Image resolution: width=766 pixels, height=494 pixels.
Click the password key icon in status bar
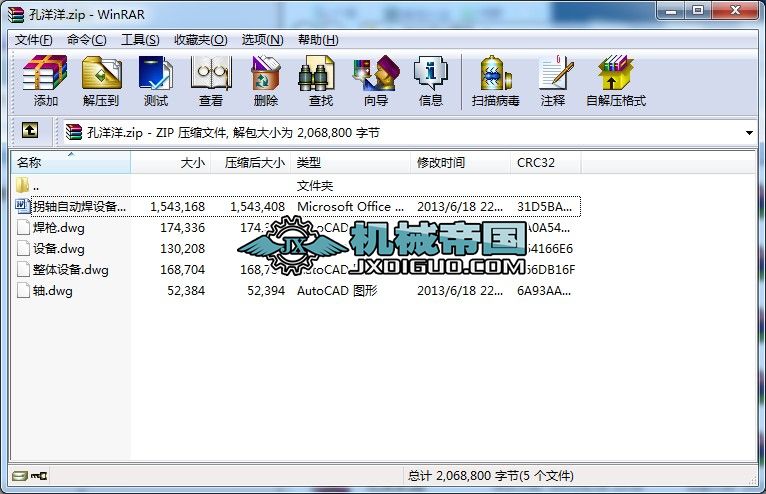pos(39,475)
